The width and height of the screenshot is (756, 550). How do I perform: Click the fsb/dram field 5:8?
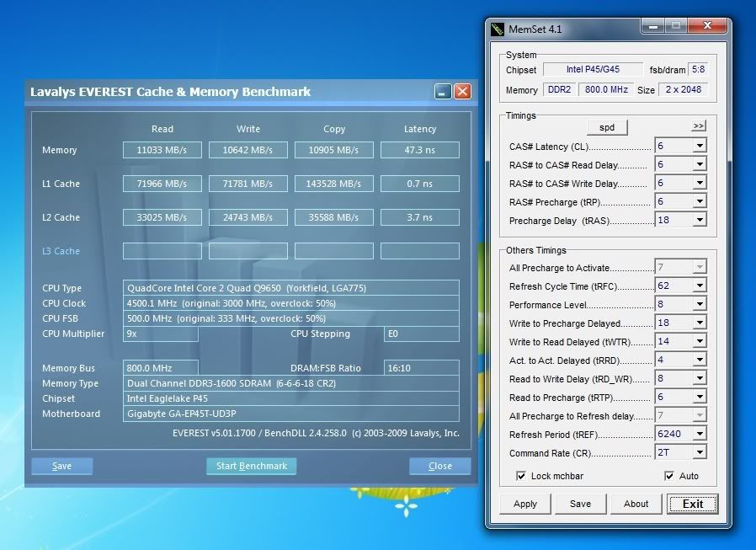(x=698, y=69)
